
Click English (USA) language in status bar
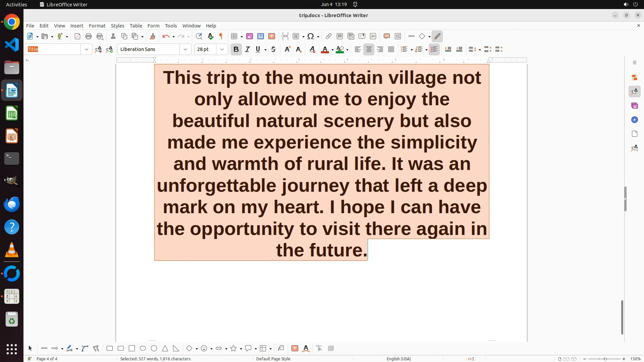point(398,359)
